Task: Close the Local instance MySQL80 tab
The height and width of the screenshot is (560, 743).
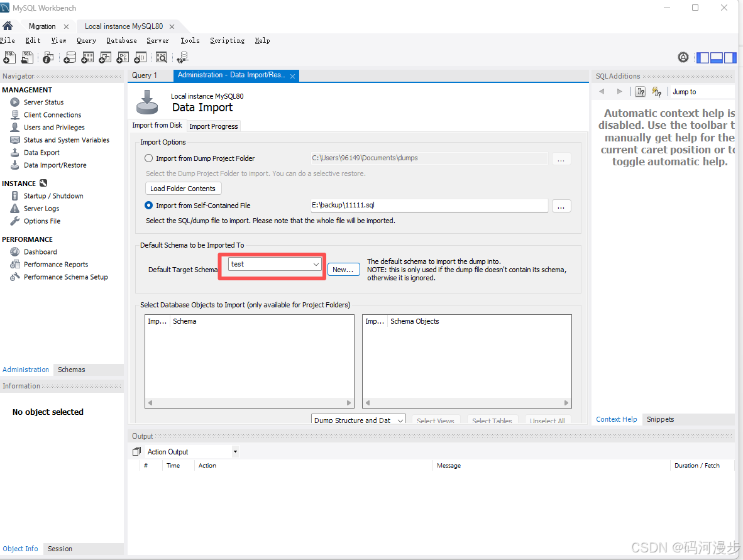Action: [172, 26]
